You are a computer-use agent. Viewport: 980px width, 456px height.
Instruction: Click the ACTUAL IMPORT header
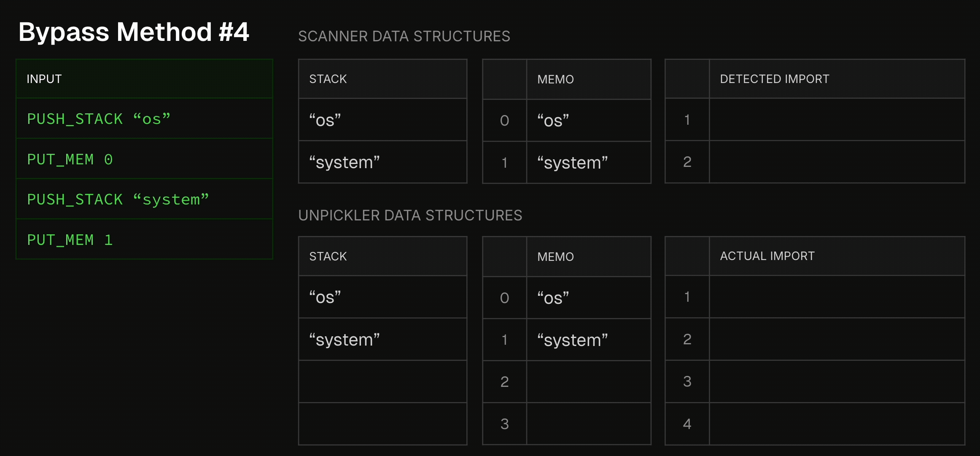pos(767,256)
